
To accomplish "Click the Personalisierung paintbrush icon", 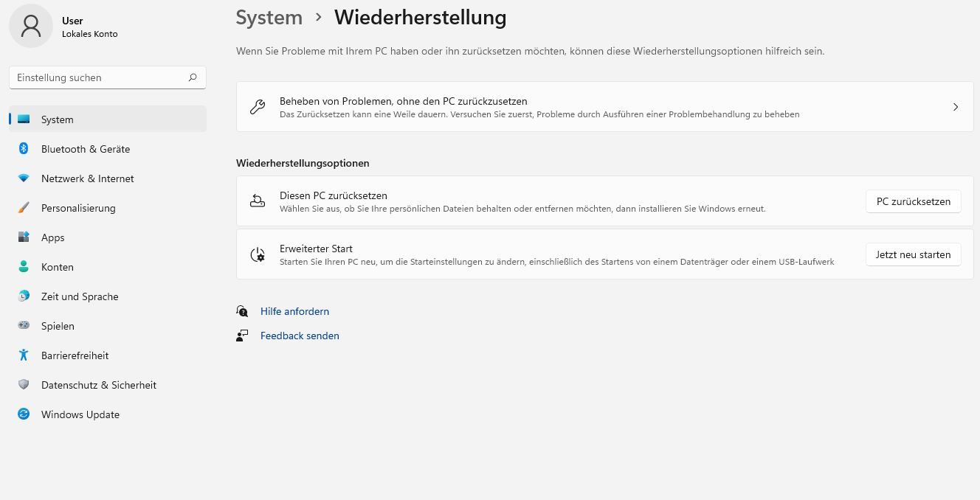I will pyautogui.click(x=24, y=208).
